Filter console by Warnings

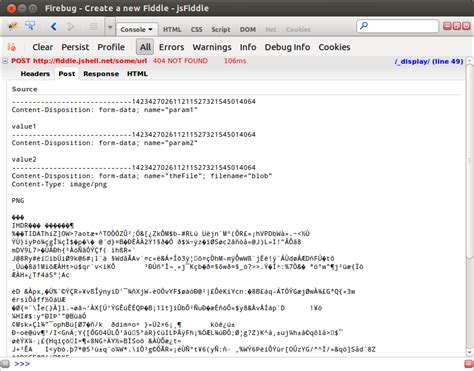point(212,47)
